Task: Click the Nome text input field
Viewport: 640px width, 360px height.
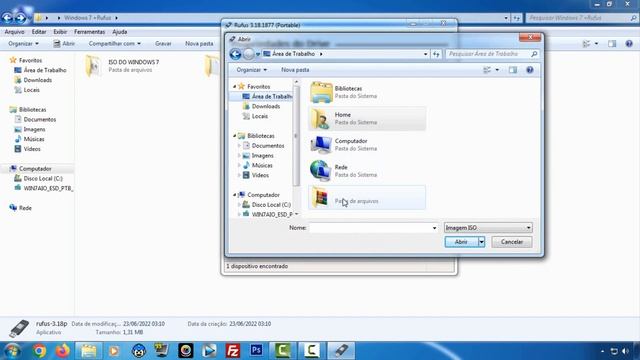Action: (370, 228)
